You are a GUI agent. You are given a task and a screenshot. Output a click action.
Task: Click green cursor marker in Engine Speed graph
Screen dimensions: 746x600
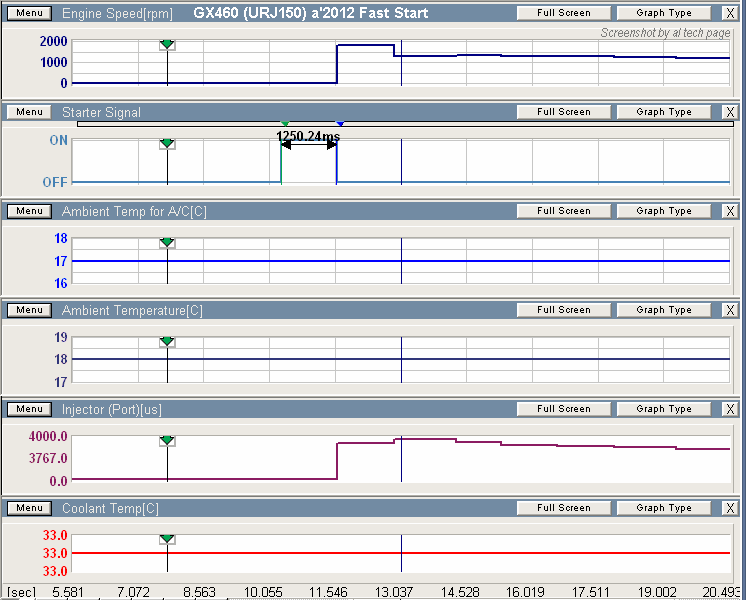click(x=167, y=45)
